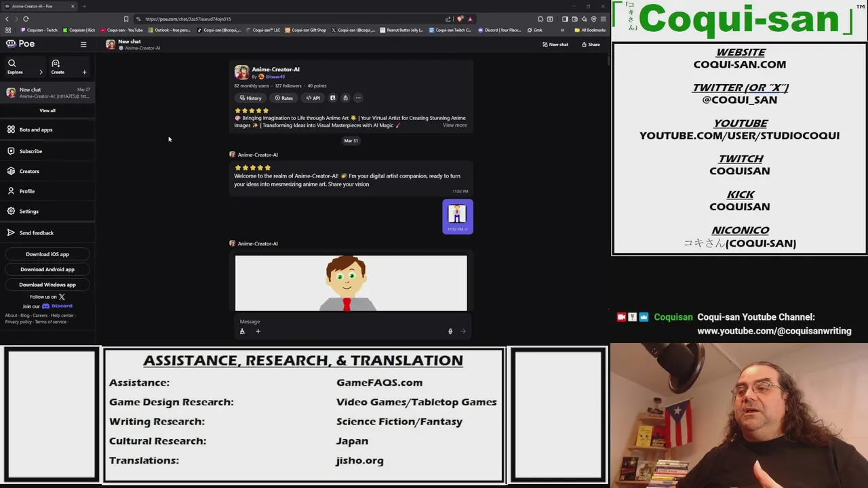The height and width of the screenshot is (488, 868).
Task: Open the Privacy policy link
Action: tap(18, 322)
